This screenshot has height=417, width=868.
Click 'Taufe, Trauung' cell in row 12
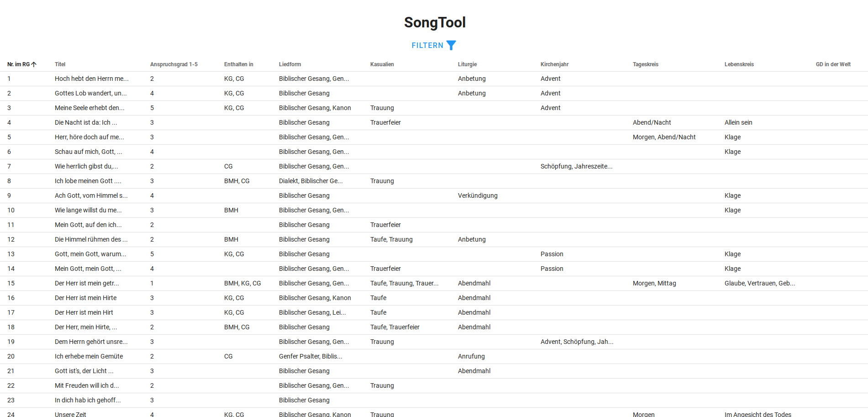pos(391,239)
